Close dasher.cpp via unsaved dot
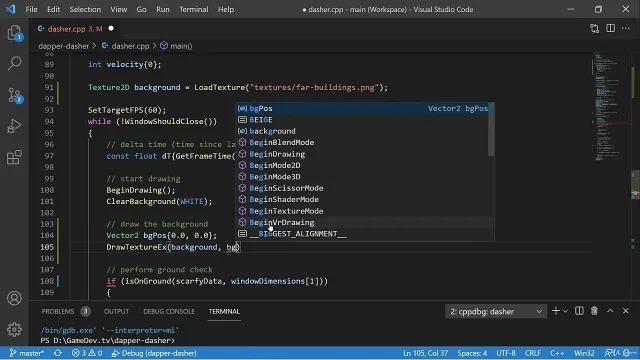The image size is (640, 360). point(111,29)
